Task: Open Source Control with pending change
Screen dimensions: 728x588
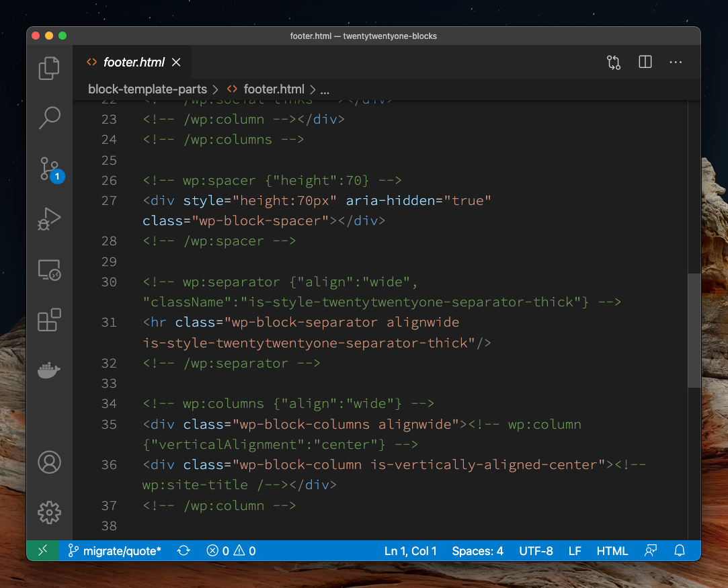Action: [49, 169]
